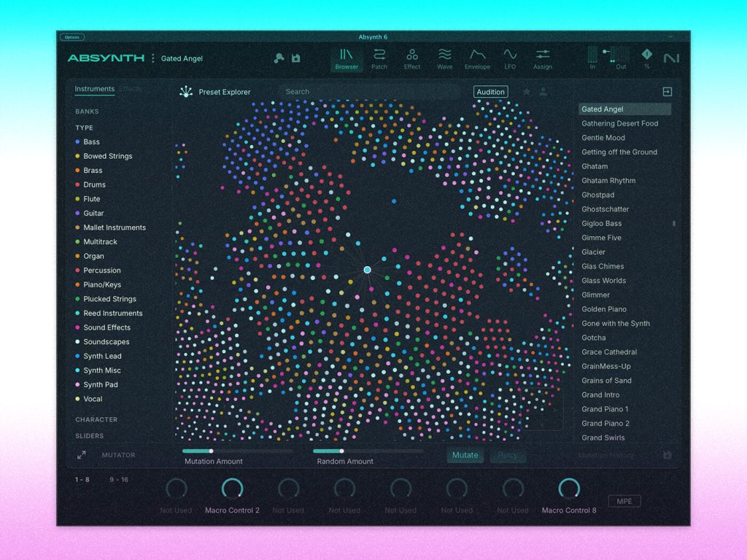Open the Wave editor

[x=444, y=59]
